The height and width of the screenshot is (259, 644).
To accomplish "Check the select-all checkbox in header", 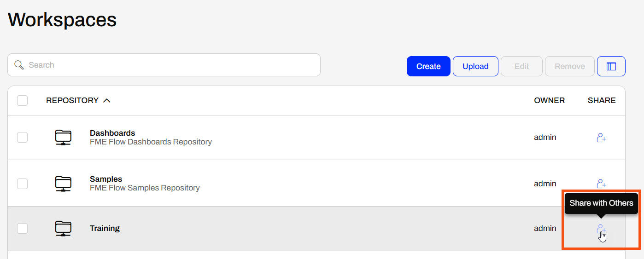I will pyautogui.click(x=22, y=100).
